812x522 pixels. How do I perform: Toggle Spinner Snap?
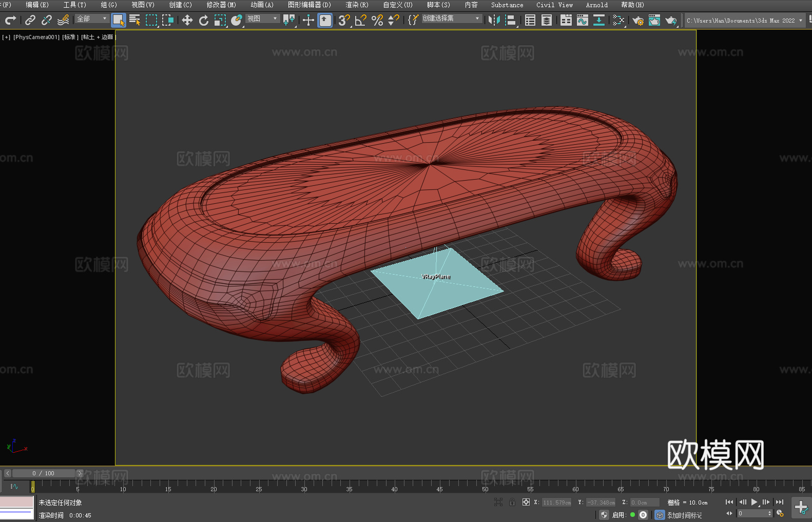pyautogui.click(x=394, y=20)
